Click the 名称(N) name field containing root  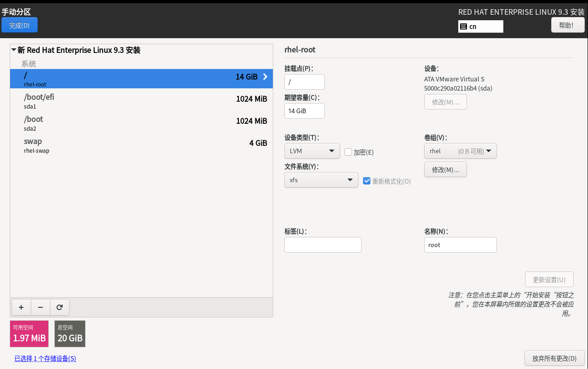460,245
